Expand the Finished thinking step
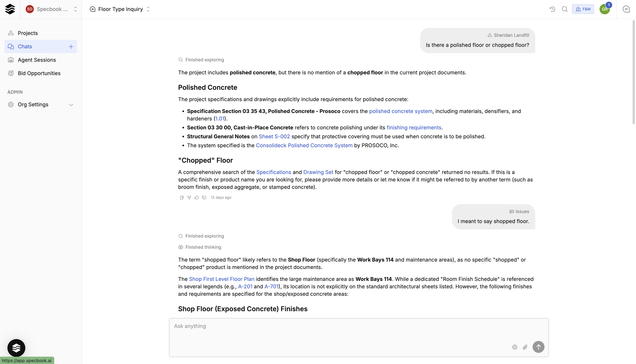 tap(200, 247)
